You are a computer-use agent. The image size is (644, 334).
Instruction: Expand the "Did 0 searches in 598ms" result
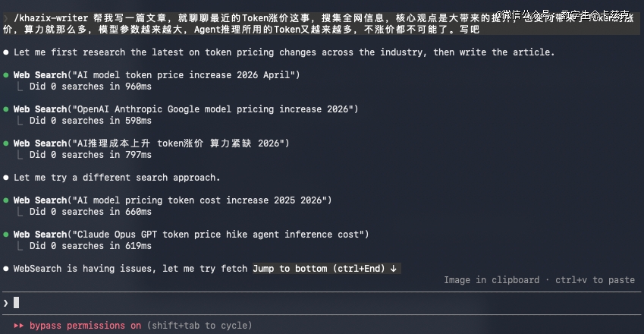pos(90,121)
